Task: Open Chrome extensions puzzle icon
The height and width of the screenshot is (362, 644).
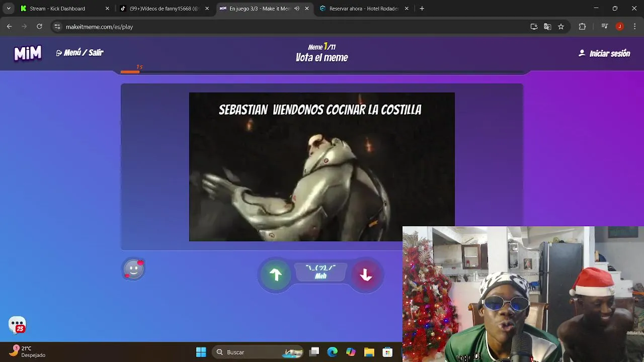Action: click(582, 27)
